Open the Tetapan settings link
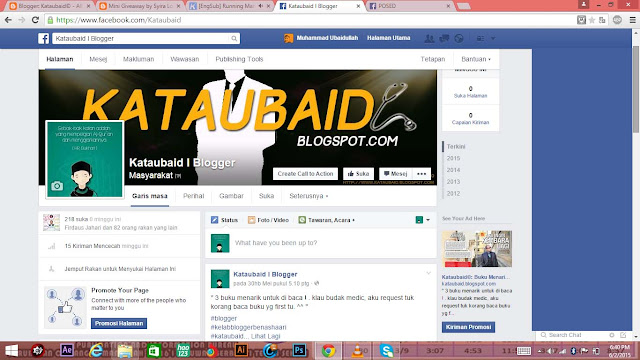This screenshot has height=360, width=640. 433,59
